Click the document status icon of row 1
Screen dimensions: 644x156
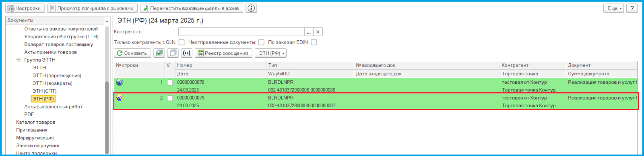pyautogui.click(x=120, y=82)
